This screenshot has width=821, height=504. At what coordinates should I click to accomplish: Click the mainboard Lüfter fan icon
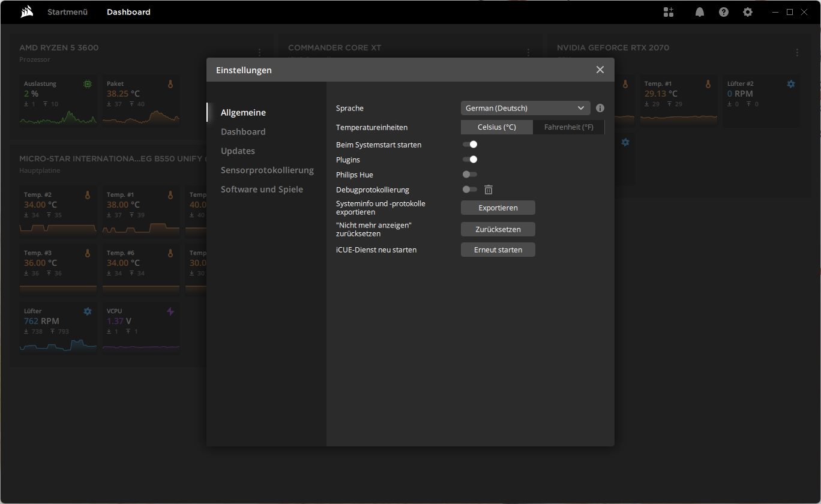click(88, 311)
